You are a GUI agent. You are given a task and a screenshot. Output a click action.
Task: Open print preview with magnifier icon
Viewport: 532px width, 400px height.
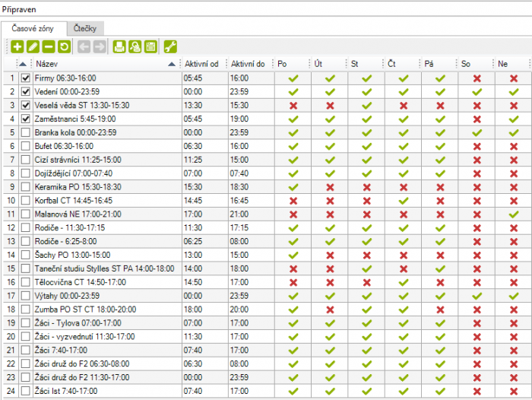[135, 47]
